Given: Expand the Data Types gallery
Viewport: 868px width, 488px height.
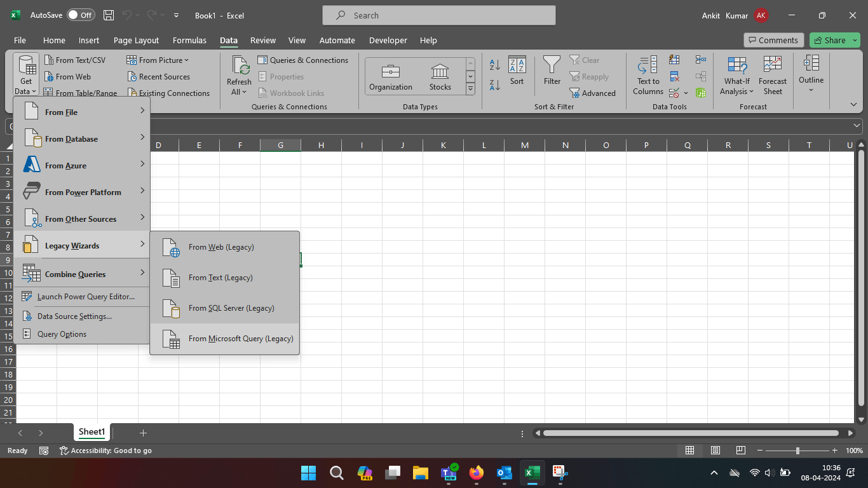Looking at the screenshot, I should (x=470, y=89).
